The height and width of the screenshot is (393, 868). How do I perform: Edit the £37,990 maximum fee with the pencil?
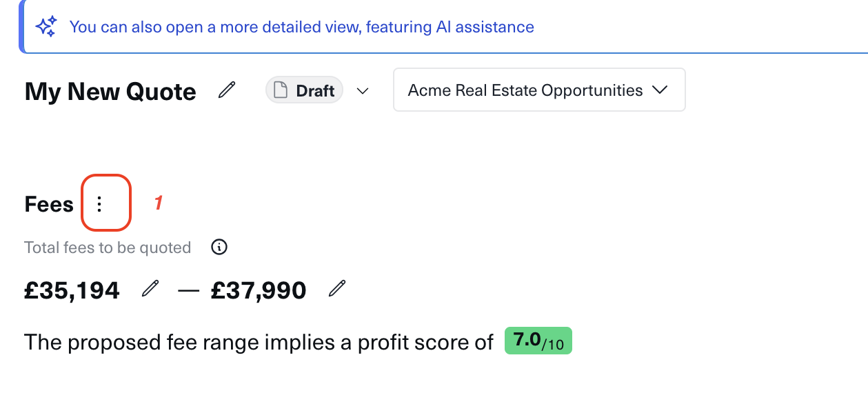click(336, 289)
